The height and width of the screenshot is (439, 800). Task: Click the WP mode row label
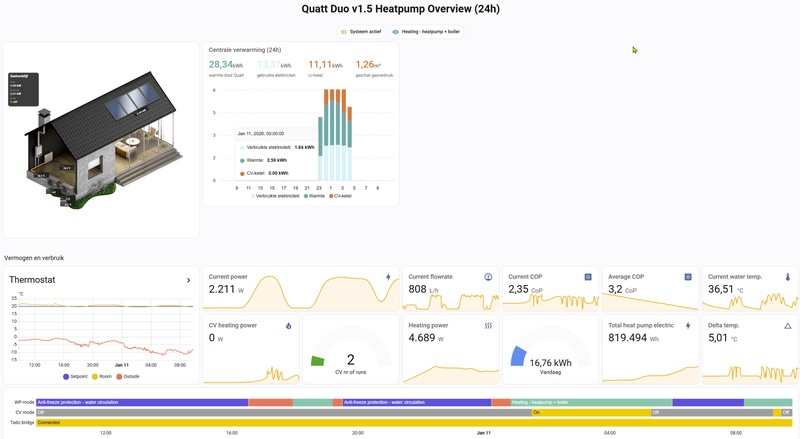click(24, 402)
